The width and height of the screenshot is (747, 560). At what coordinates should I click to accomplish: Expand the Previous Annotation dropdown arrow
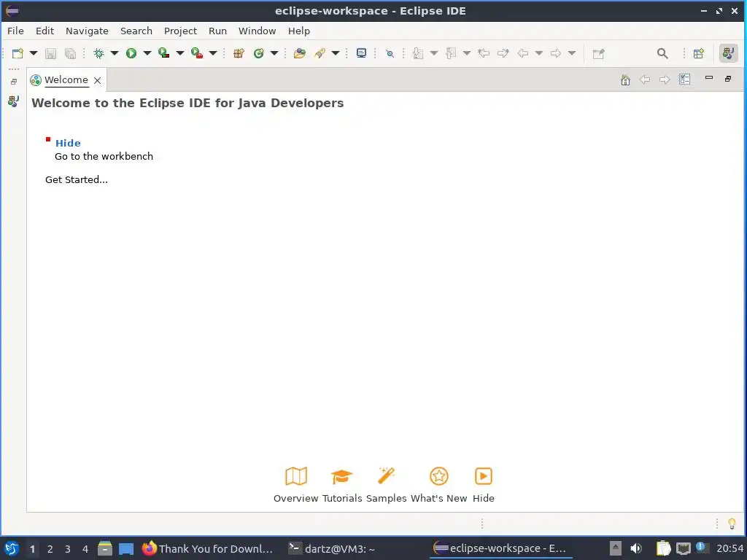click(467, 53)
